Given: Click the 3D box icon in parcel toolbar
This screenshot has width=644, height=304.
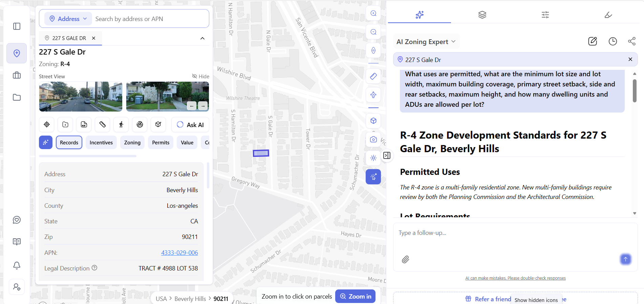Looking at the screenshot, I should (x=158, y=125).
